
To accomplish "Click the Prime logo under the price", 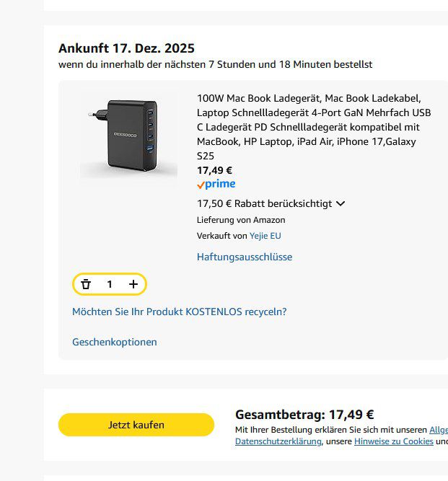I will 216,185.
